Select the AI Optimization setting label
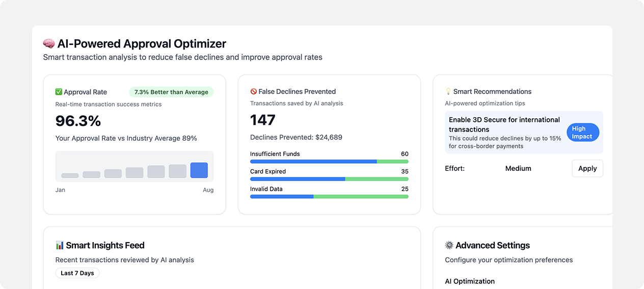This screenshot has width=644, height=289. pyautogui.click(x=470, y=281)
